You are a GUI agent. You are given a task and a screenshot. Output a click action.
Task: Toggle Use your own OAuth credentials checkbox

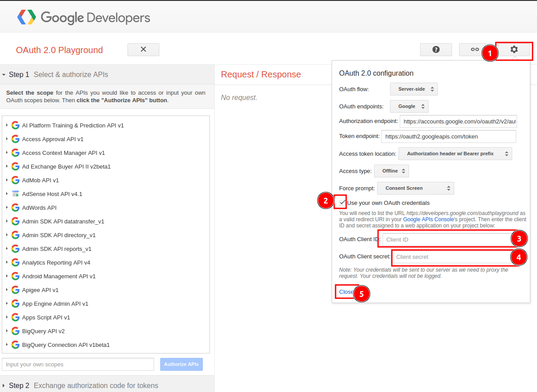pos(342,203)
